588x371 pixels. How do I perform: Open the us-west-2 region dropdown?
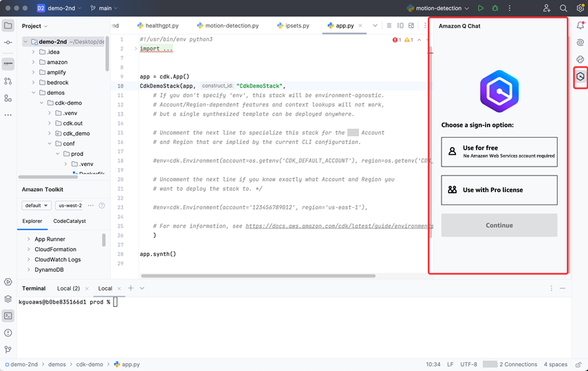coord(69,205)
